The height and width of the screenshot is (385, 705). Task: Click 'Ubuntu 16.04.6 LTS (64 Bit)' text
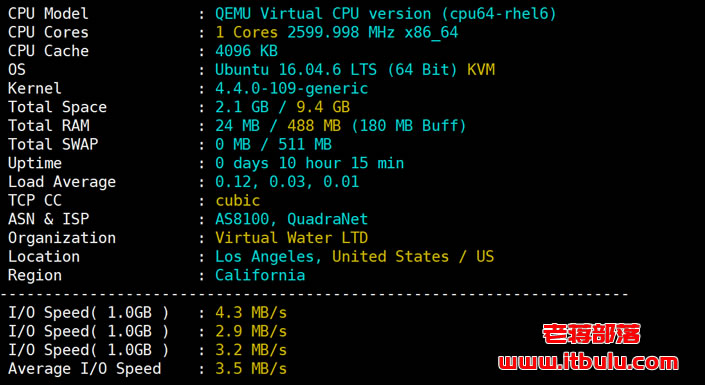coord(336,70)
